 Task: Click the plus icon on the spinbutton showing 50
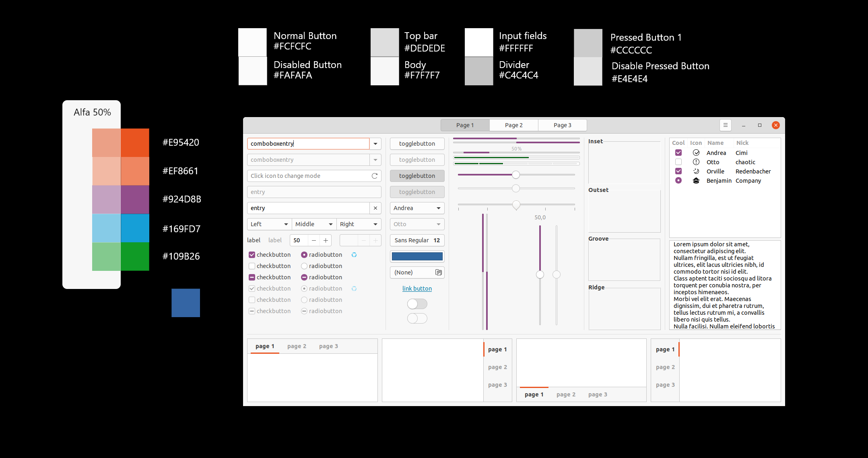(x=326, y=240)
